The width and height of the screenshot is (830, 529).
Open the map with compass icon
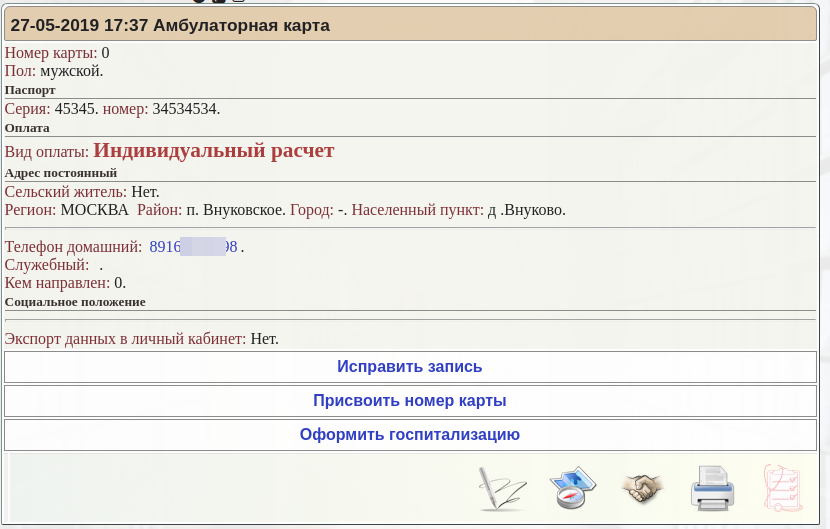coord(573,488)
